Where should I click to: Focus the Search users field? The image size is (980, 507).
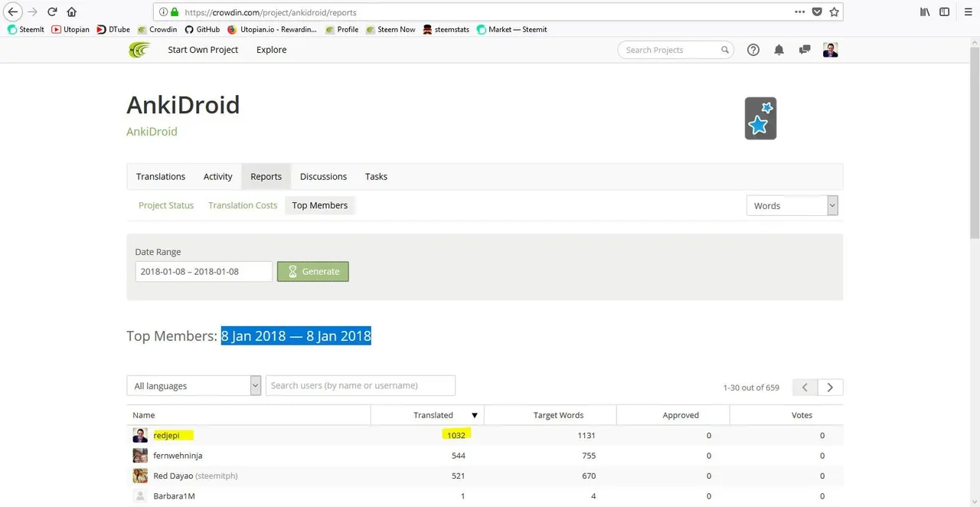(361, 385)
